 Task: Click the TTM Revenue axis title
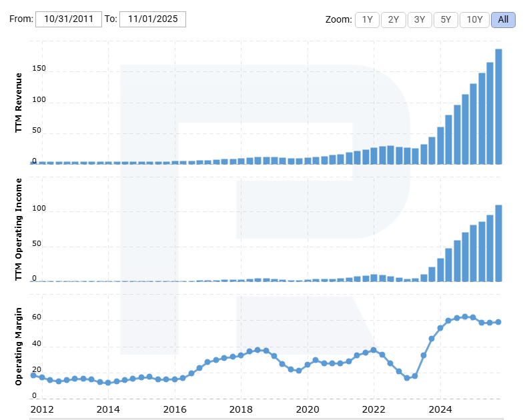click(x=19, y=103)
